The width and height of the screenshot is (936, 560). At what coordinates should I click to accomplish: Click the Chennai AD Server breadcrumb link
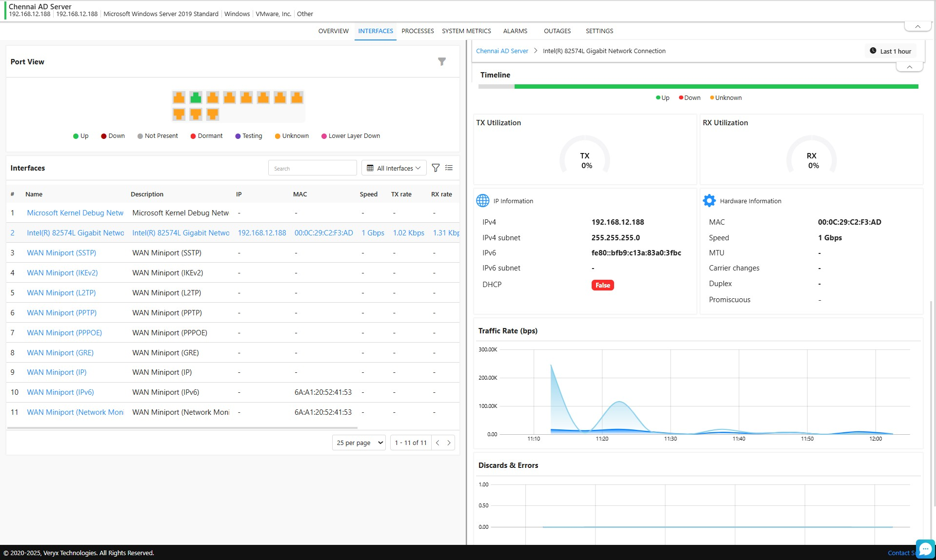(x=502, y=51)
